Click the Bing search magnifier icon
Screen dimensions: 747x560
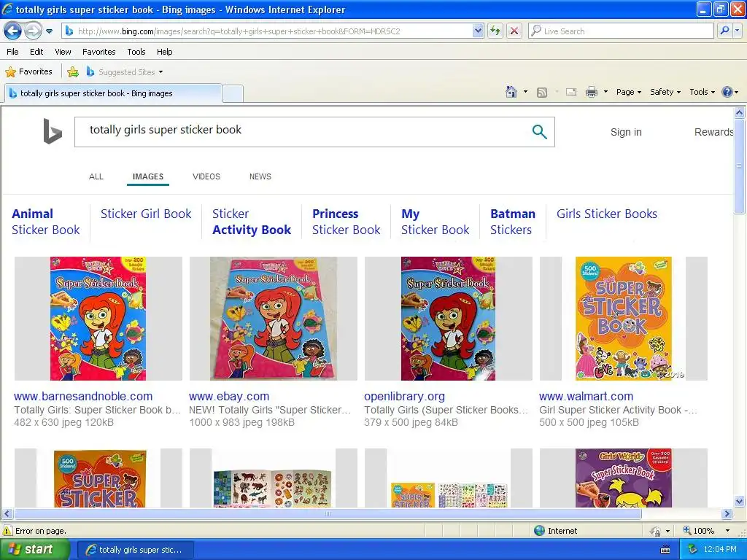tap(539, 132)
